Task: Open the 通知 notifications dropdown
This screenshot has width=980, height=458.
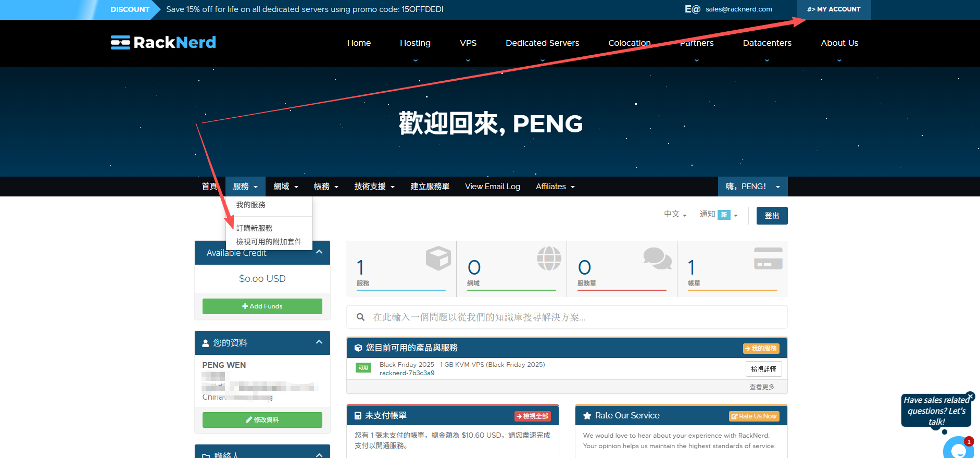Action: [719, 214]
